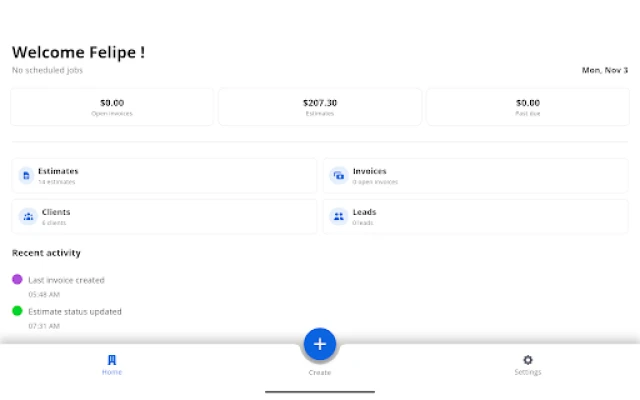Open Last invoice created activity
Screen dimensions: 640x400
pos(66,280)
